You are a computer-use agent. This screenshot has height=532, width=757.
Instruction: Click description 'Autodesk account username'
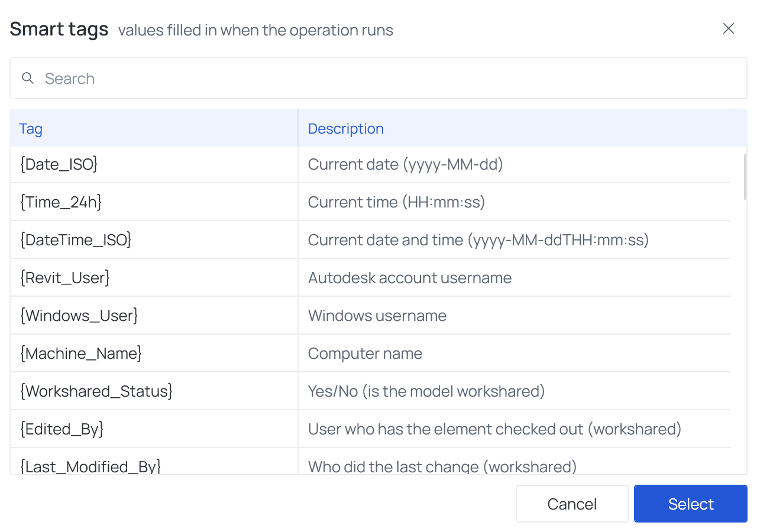click(410, 278)
